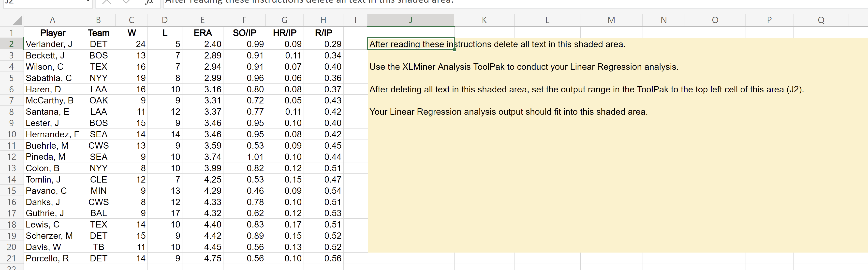The image size is (868, 270).
Task: Select cell with Tomlin, J
Action: [53, 179]
